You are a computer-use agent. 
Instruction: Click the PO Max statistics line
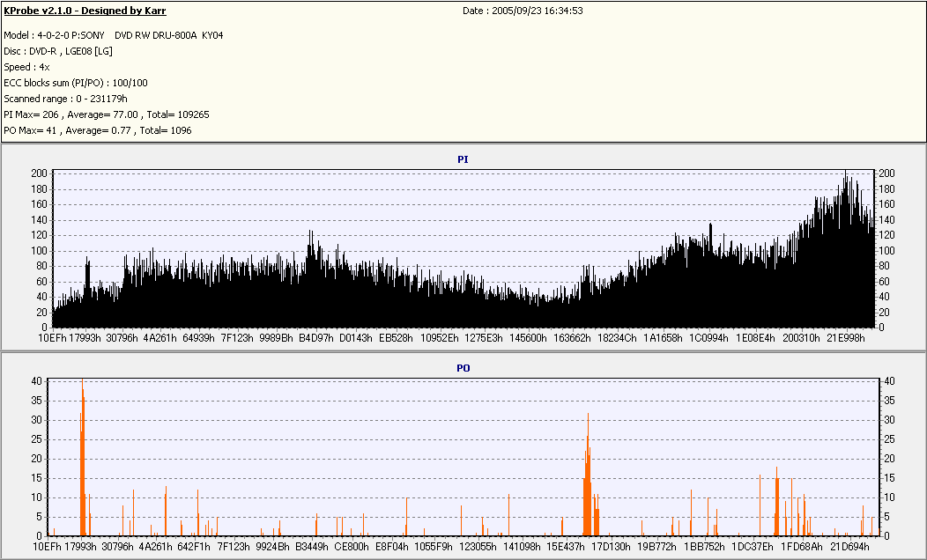click(97, 130)
